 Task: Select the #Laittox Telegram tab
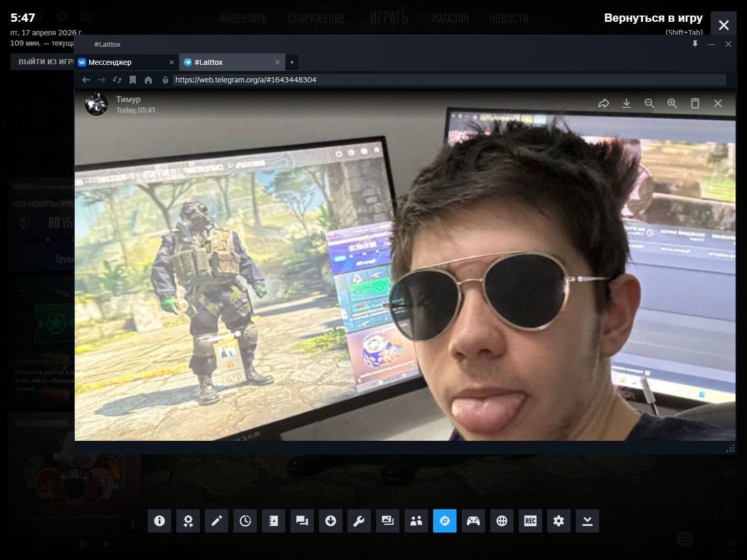coord(232,62)
